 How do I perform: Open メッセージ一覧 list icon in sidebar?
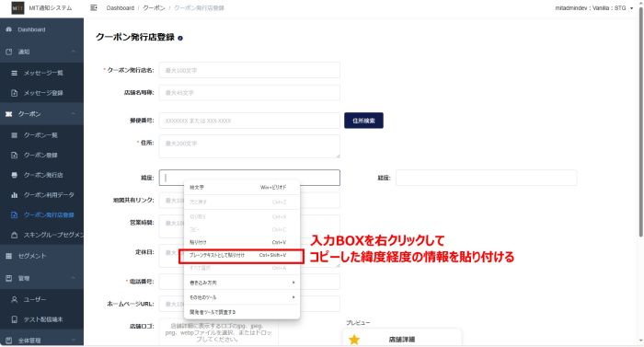coord(15,73)
